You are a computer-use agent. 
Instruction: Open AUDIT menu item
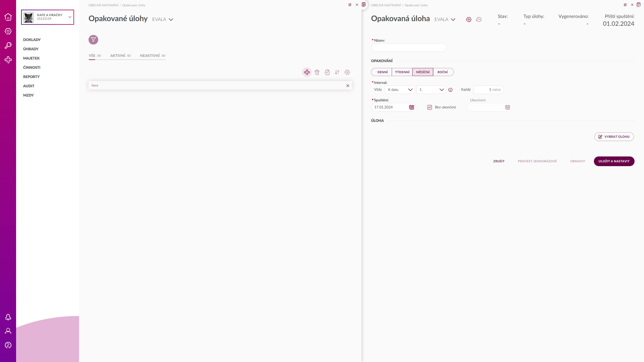pyautogui.click(x=29, y=86)
